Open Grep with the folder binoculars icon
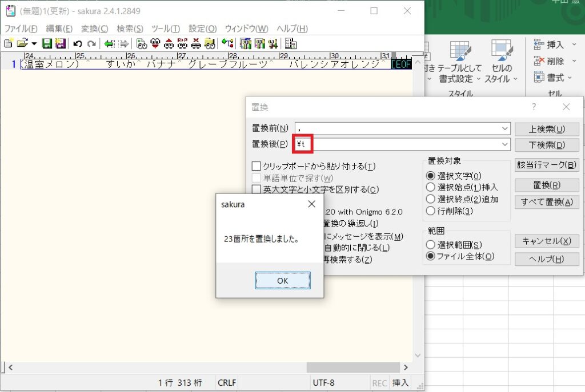 click(210, 43)
